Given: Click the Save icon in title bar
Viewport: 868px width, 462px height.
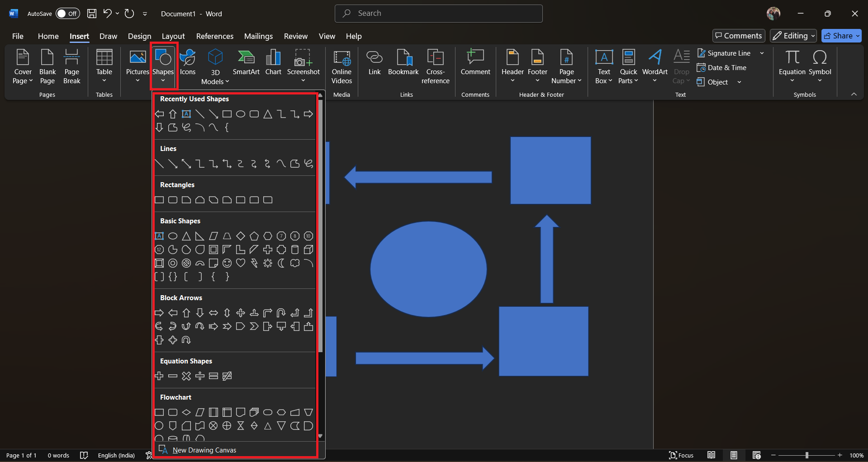Looking at the screenshot, I should (92, 14).
